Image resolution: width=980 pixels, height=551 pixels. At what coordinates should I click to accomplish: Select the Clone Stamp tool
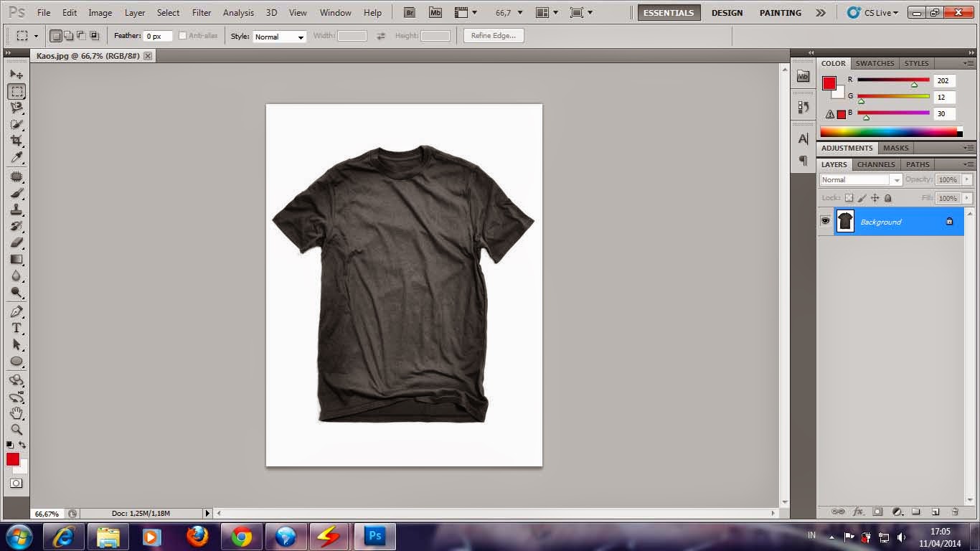17,209
